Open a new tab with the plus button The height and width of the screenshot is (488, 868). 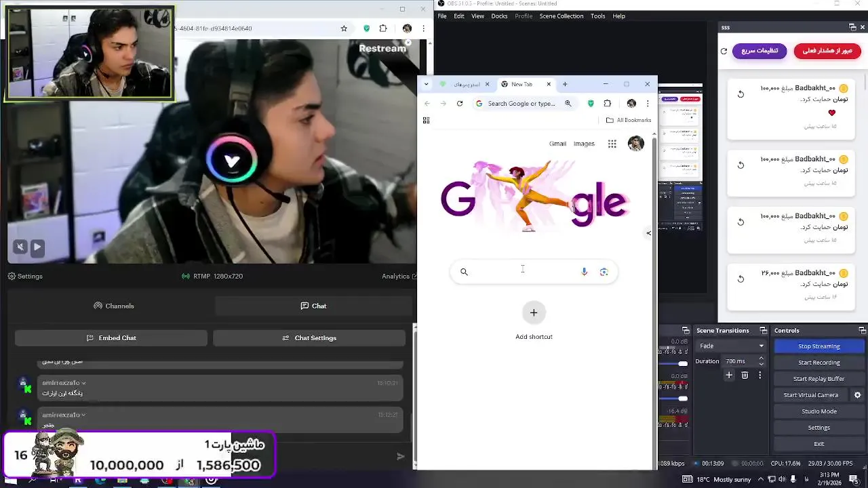[x=565, y=84]
